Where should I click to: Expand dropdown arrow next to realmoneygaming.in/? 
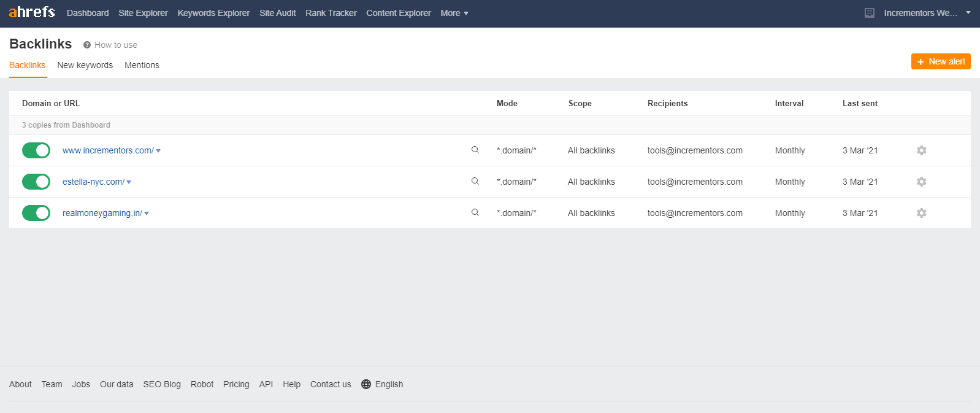[147, 214]
